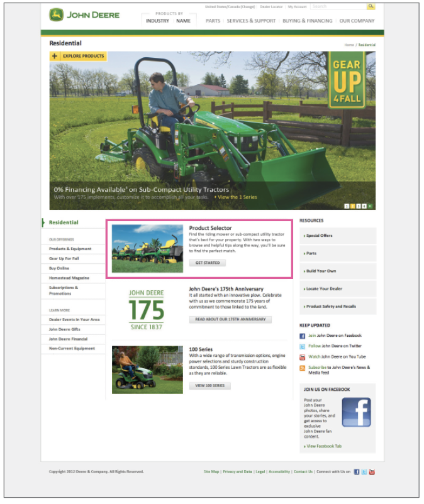Open the Parts menu
The width and height of the screenshot is (424, 504).
213,21
